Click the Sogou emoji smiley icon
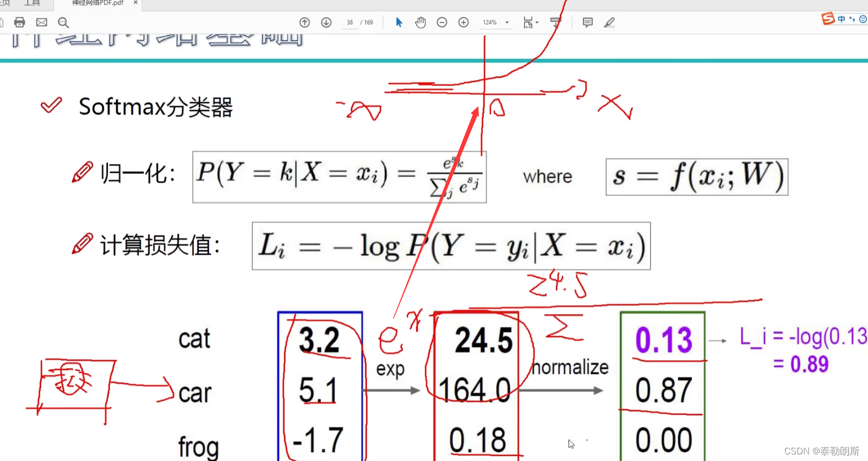Viewport: 868px width, 461px height. [863, 19]
